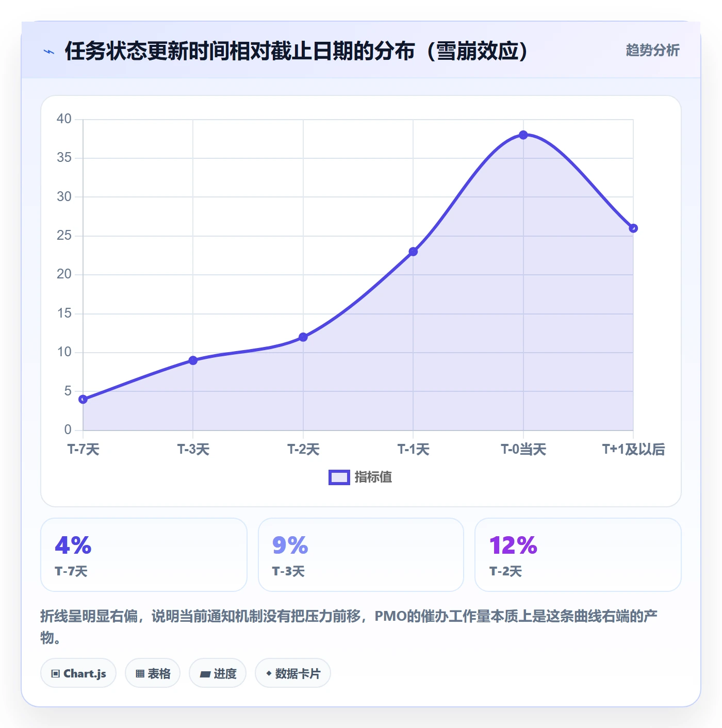
Task: Click the grid icon in 表格 chip
Action: 140,674
